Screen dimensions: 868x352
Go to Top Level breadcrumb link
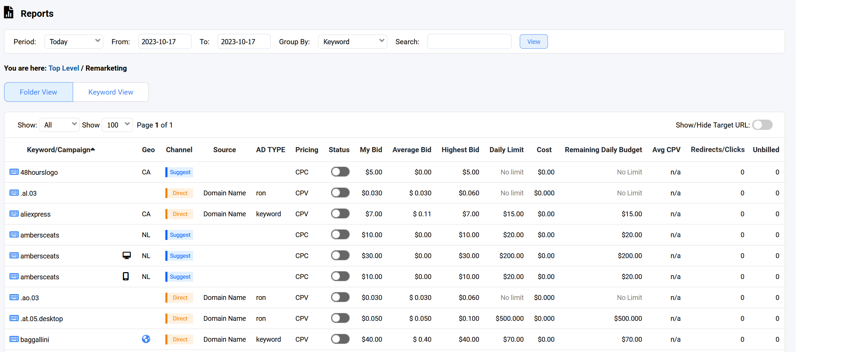point(64,68)
